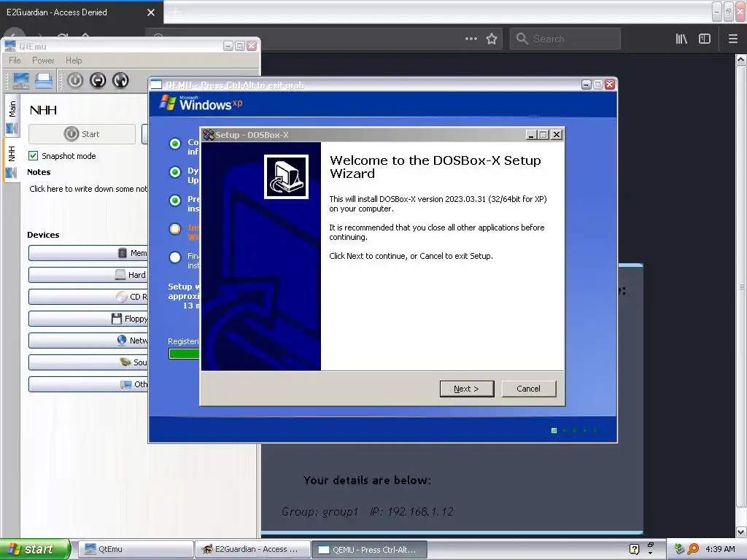Image resolution: width=747 pixels, height=560 pixels.
Task: Click the browser scrollbar up arrow
Action: 741,60
